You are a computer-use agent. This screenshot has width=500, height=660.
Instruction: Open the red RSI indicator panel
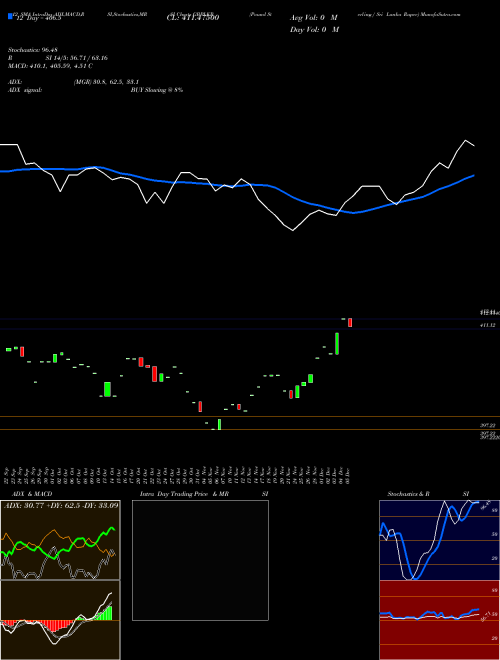[x=439, y=620]
